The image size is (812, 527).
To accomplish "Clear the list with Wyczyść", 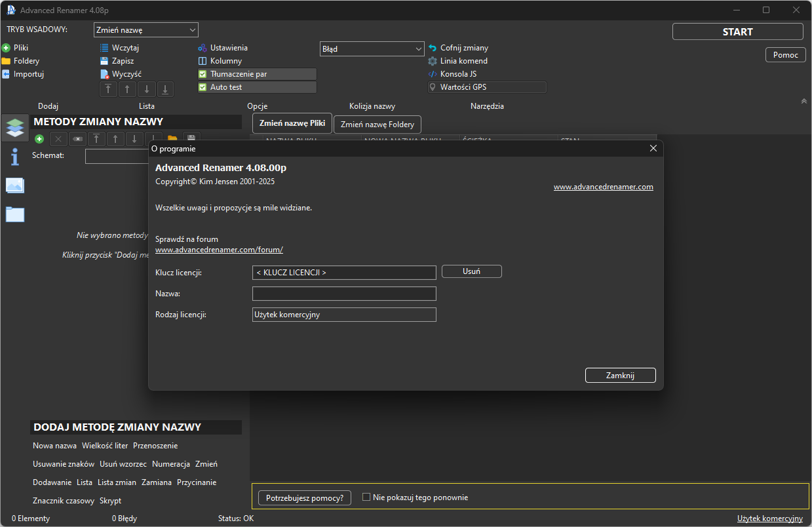I will [121, 74].
